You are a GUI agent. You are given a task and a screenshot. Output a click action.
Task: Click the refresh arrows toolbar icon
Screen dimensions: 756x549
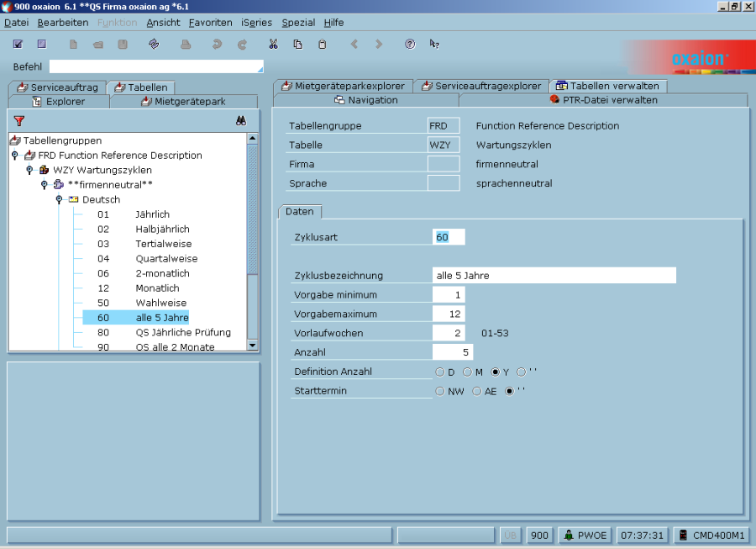click(154, 44)
